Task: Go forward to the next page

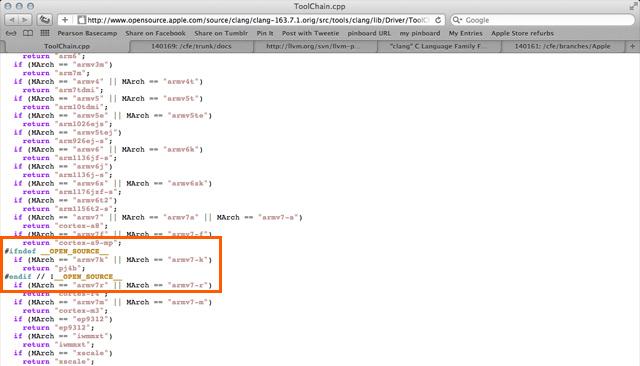Action: tap(25, 20)
